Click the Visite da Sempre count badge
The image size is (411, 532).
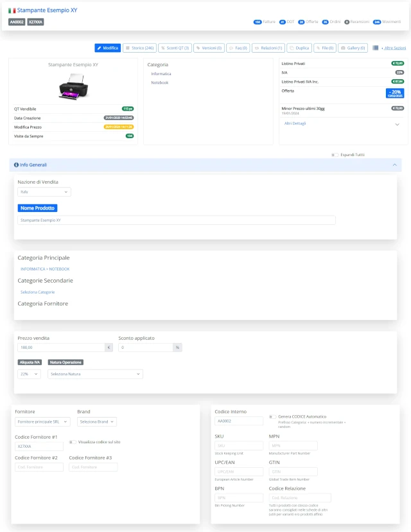(130, 136)
